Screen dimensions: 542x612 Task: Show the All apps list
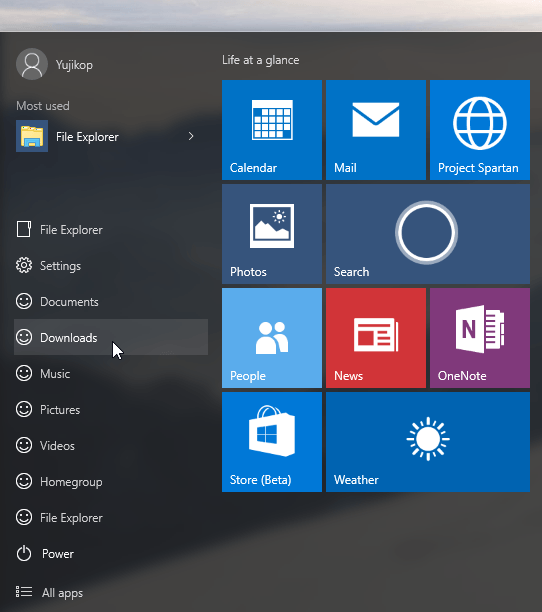(111, 592)
